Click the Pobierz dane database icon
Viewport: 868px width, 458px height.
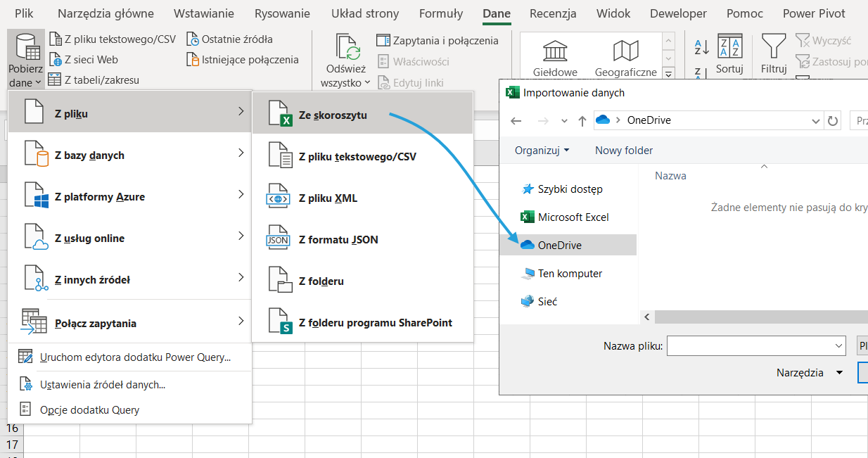coord(25,46)
